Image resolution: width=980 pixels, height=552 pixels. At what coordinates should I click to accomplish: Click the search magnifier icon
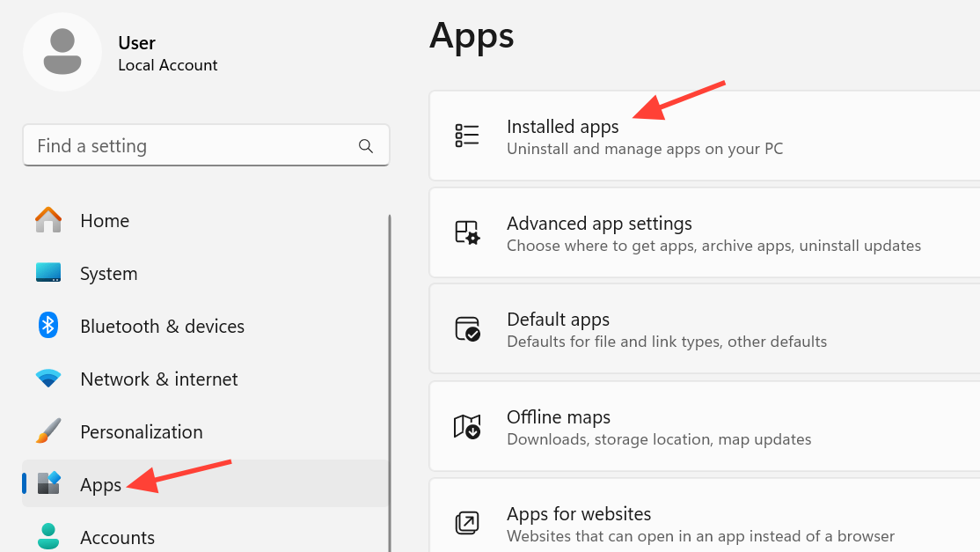click(x=366, y=146)
